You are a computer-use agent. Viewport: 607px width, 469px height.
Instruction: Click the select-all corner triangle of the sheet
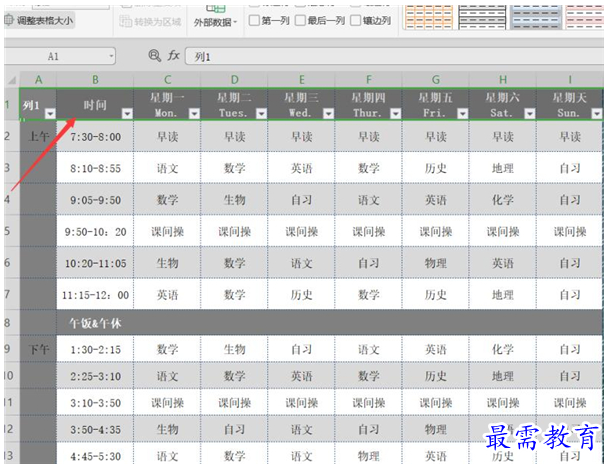click(x=12, y=80)
